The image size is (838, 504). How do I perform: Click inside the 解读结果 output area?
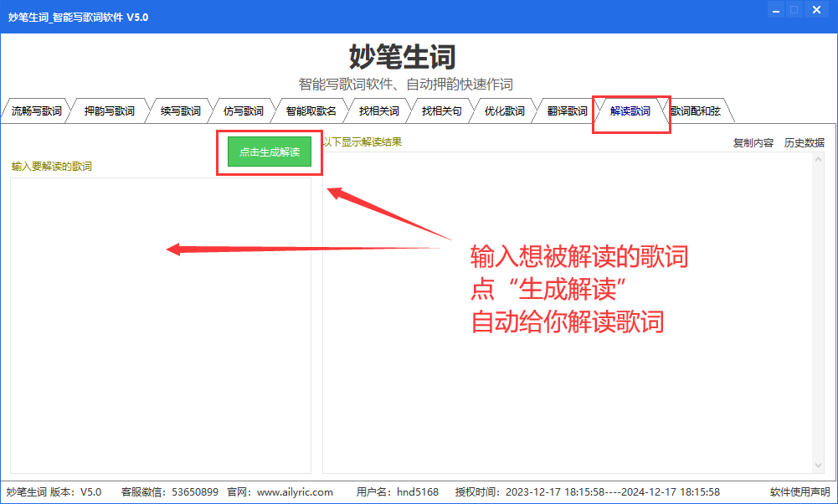[x=568, y=312]
